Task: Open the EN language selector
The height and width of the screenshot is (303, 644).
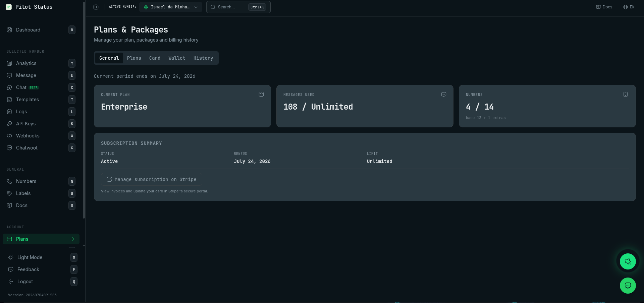Action: (629, 7)
